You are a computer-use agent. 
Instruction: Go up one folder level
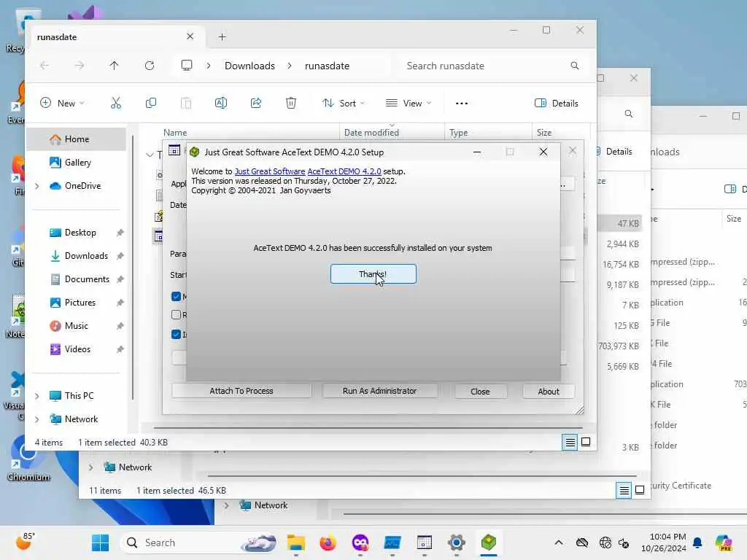[x=114, y=66]
